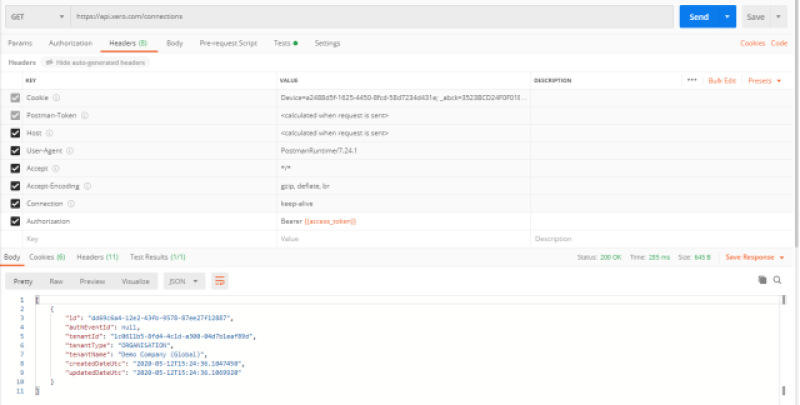This screenshot has width=800, height=405.
Task: Open the Settings tab
Action: pos(327,43)
